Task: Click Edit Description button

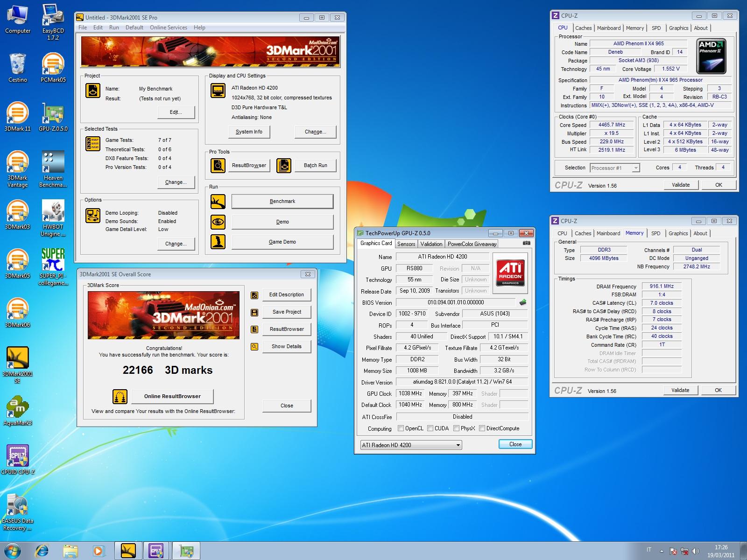Action: pyautogui.click(x=287, y=294)
